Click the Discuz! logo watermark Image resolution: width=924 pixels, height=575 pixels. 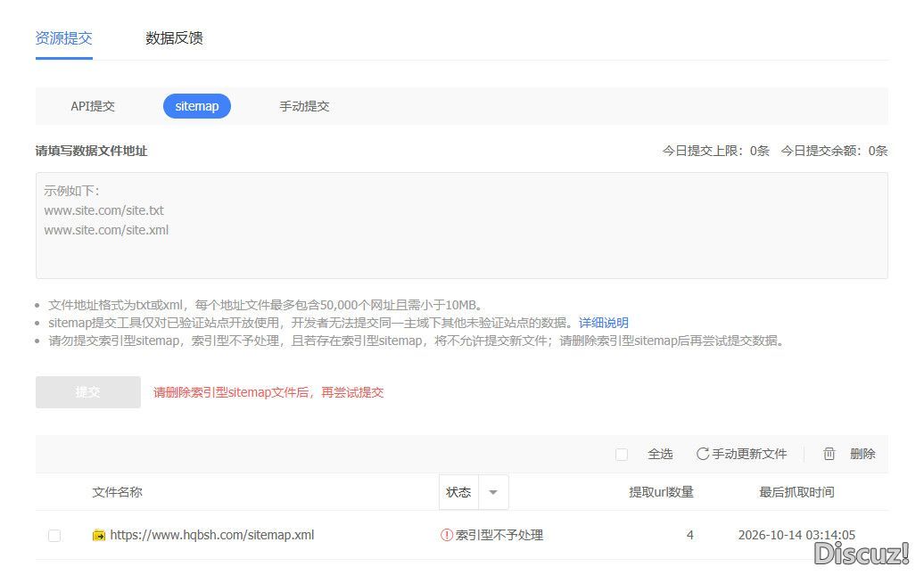pos(862,554)
